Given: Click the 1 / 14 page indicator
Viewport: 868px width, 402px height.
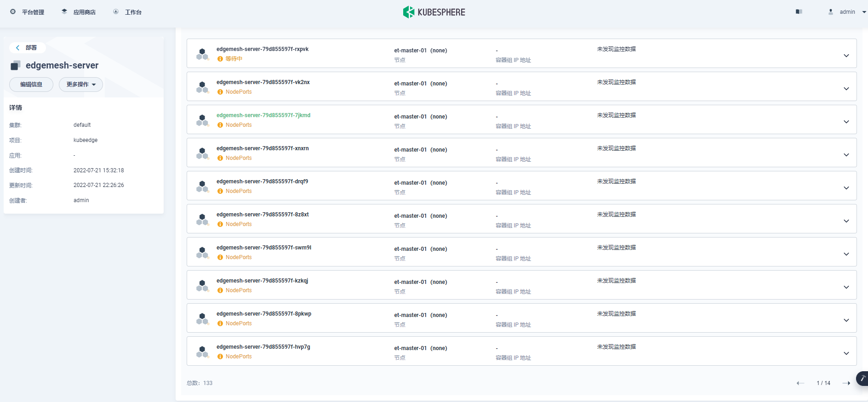Looking at the screenshot, I should (x=823, y=383).
